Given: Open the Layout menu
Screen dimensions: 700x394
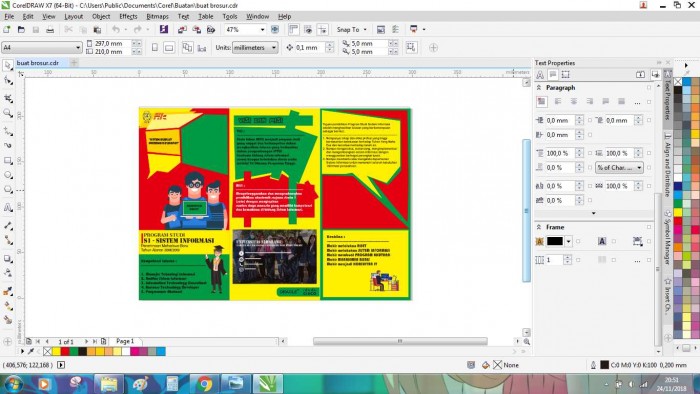Looking at the screenshot, I should coord(73,17).
